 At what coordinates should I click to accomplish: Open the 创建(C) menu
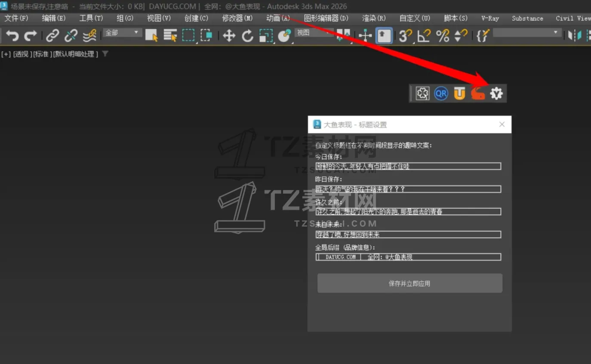196,18
